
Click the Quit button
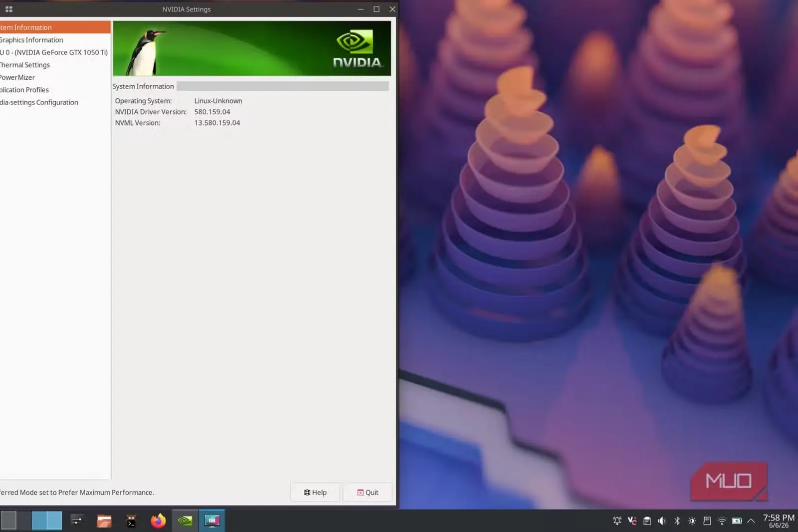pos(368,492)
